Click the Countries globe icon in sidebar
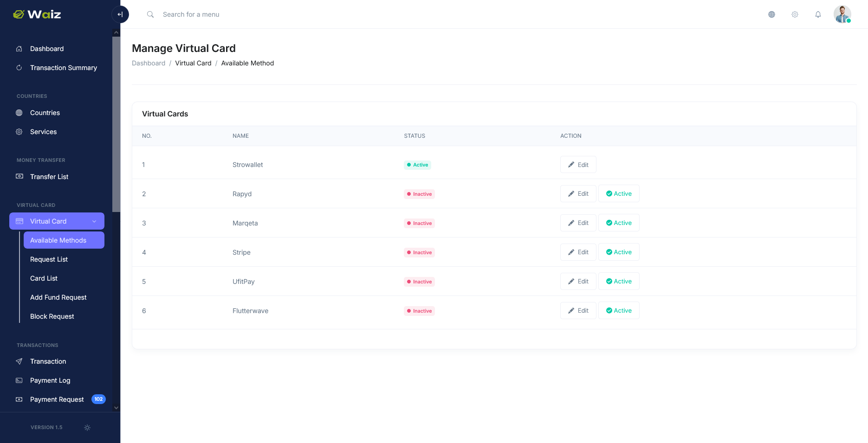The width and height of the screenshot is (868, 443). tap(19, 113)
